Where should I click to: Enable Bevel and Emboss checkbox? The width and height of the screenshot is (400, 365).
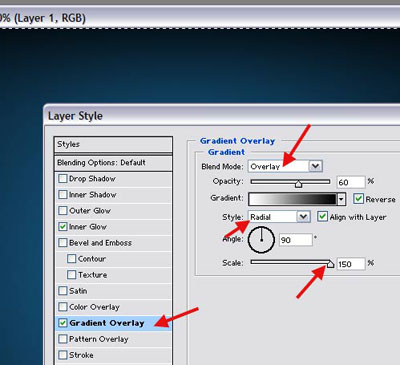[x=63, y=243]
